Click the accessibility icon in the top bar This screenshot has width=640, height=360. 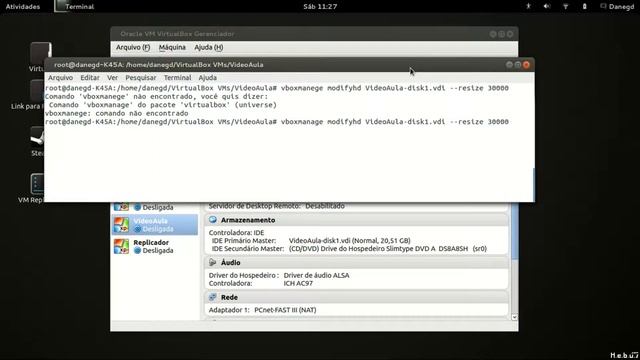point(528,6)
